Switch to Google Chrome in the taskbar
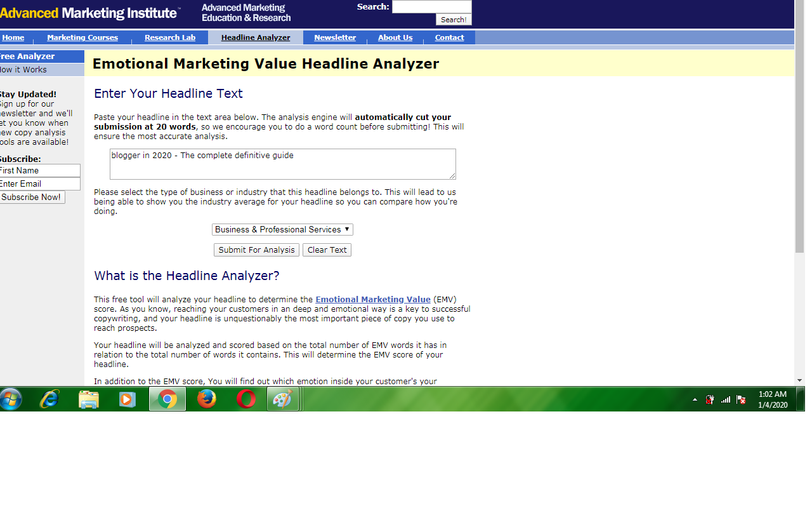The image size is (812, 508). click(167, 399)
